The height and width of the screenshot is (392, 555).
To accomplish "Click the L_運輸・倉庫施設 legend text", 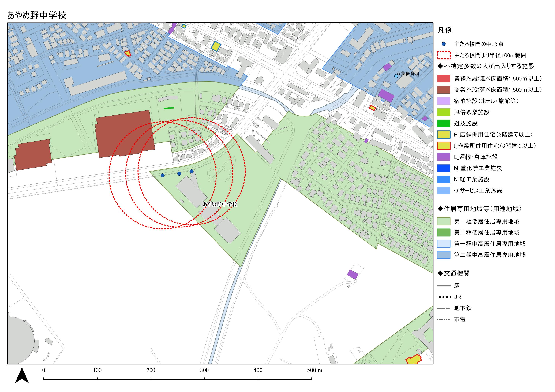I will pos(476,157).
